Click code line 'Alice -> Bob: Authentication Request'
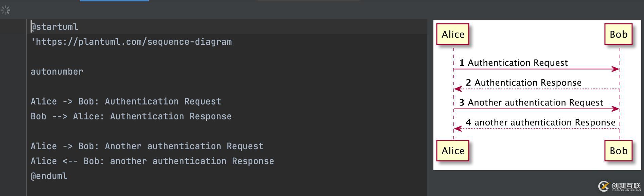Image resolution: width=644 pixels, height=196 pixels. (x=126, y=101)
